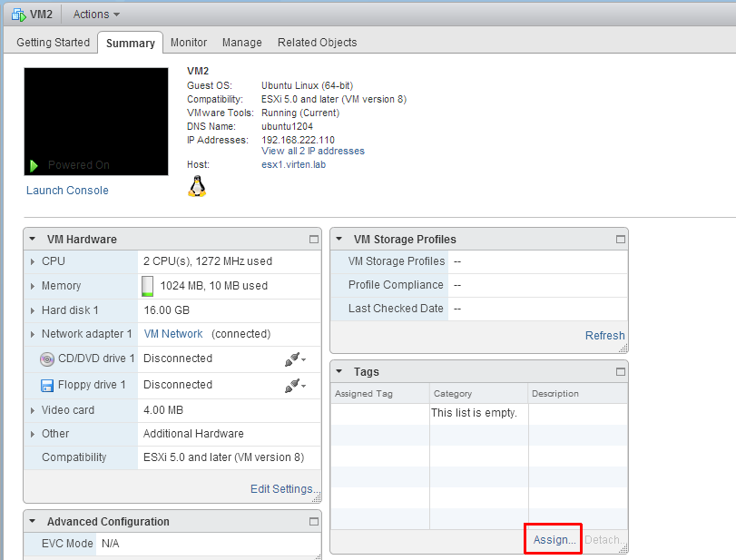The width and height of the screenshot is (736, 560).
Task: Maximize the Advanced Configuration panel
Action: tap(314, 522)
